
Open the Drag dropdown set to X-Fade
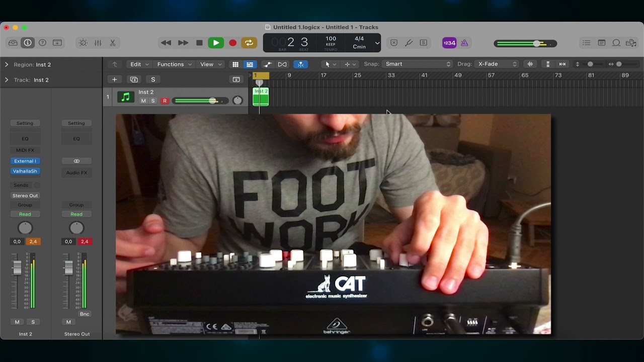click(496, 64)
